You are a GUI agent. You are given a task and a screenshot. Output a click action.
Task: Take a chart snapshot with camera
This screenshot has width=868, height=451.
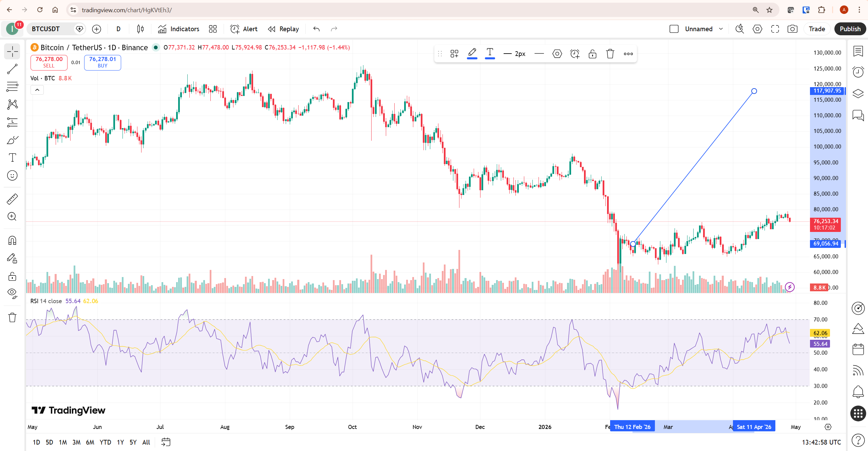792,29
